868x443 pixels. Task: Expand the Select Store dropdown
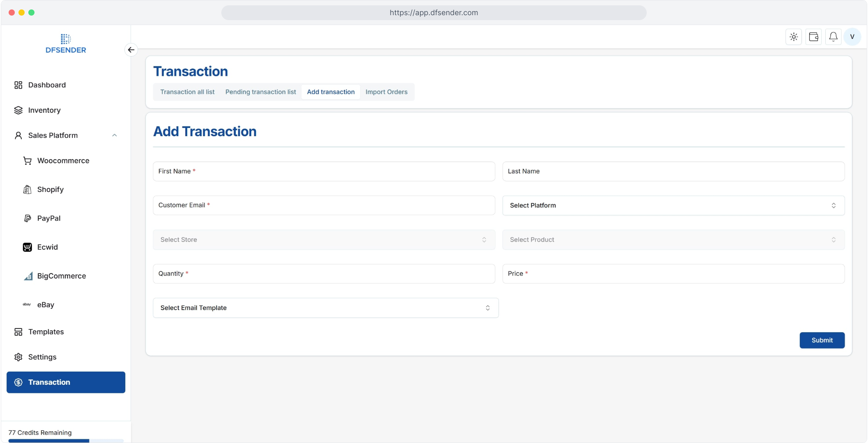click(x=324, y=240)
